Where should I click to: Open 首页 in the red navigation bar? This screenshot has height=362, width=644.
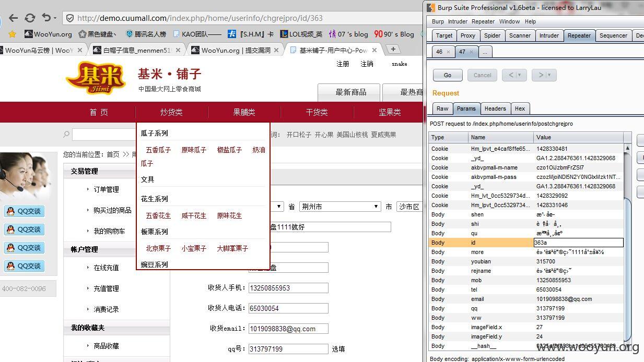pos(99,112)
